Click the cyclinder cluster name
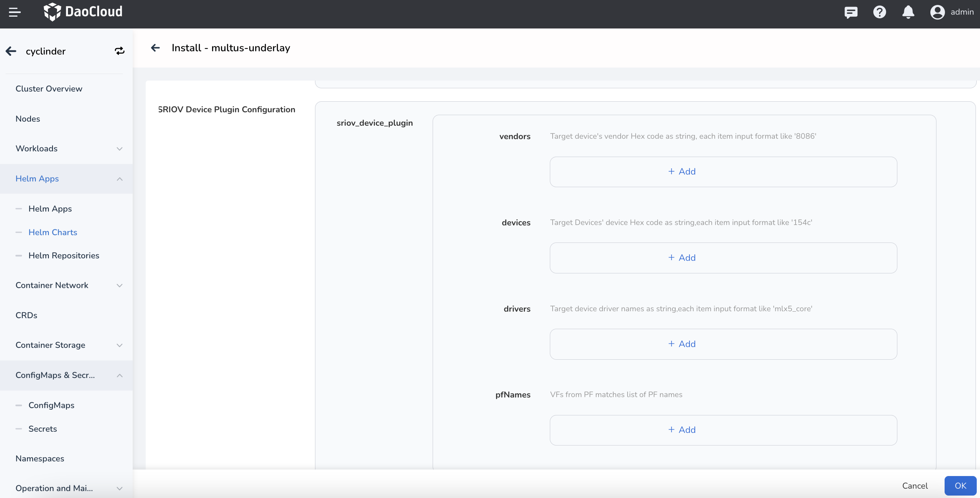980x498 pixels. [46, 51]
